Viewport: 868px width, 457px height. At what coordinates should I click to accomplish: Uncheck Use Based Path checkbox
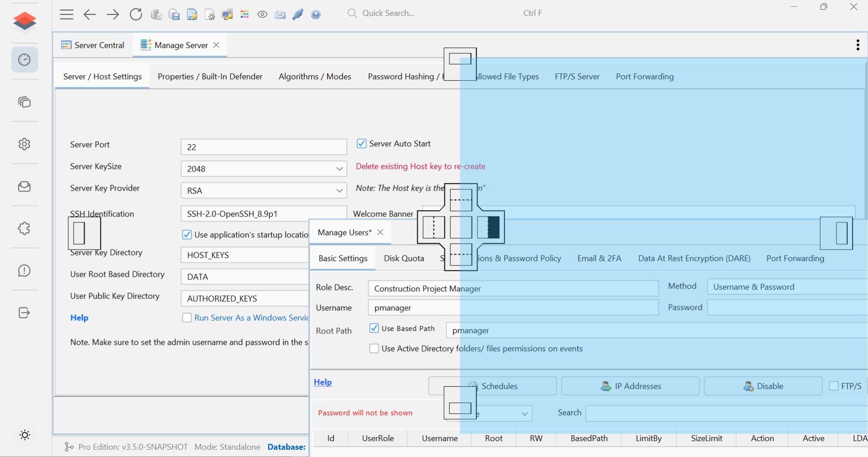pos(374,328)
